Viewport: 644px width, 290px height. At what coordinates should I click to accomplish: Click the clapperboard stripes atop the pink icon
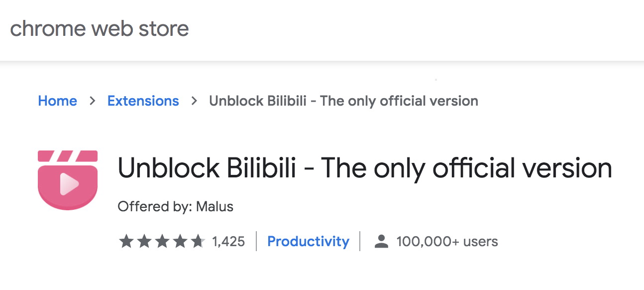(68, 155)
